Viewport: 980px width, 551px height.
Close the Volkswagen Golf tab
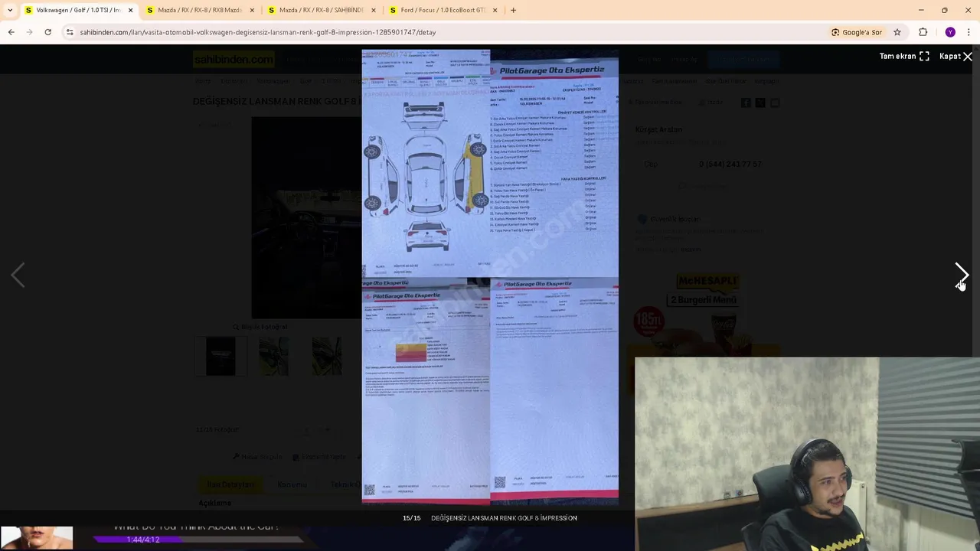coord(130,10)
